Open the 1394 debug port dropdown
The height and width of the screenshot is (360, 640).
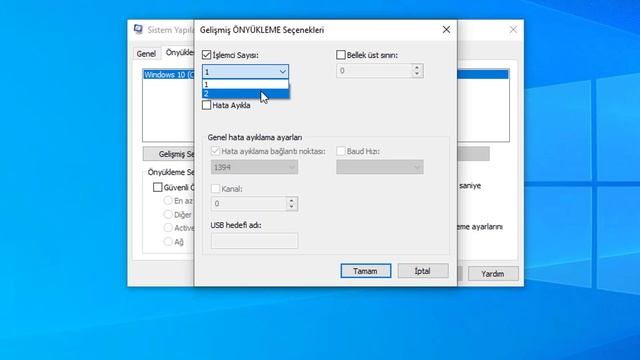tap(254, 167)
